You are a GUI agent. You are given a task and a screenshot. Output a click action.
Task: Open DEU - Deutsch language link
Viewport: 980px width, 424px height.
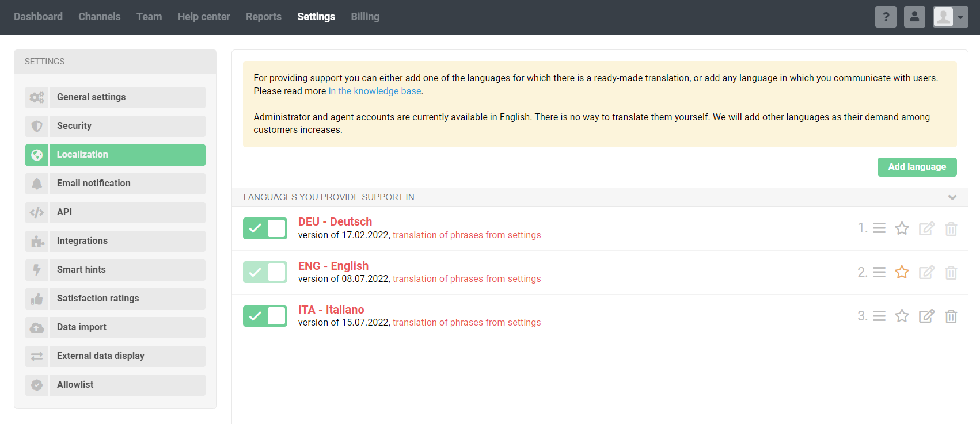335,221
